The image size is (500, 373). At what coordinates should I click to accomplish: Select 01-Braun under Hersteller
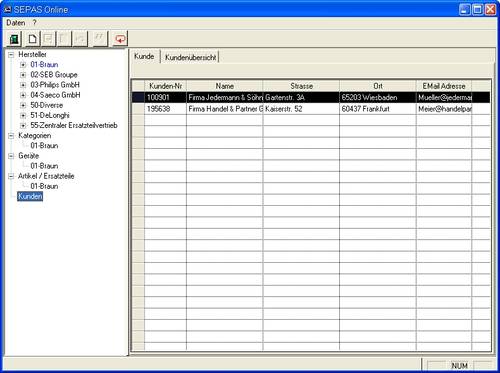click(44, 65)
